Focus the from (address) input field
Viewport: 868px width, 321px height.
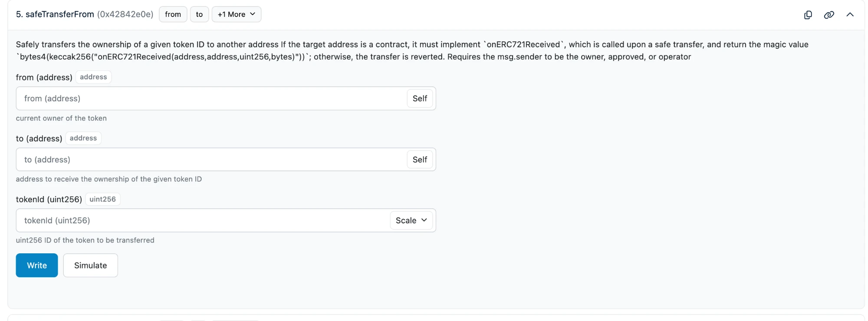pyautogui.click(x=211, y=98)
